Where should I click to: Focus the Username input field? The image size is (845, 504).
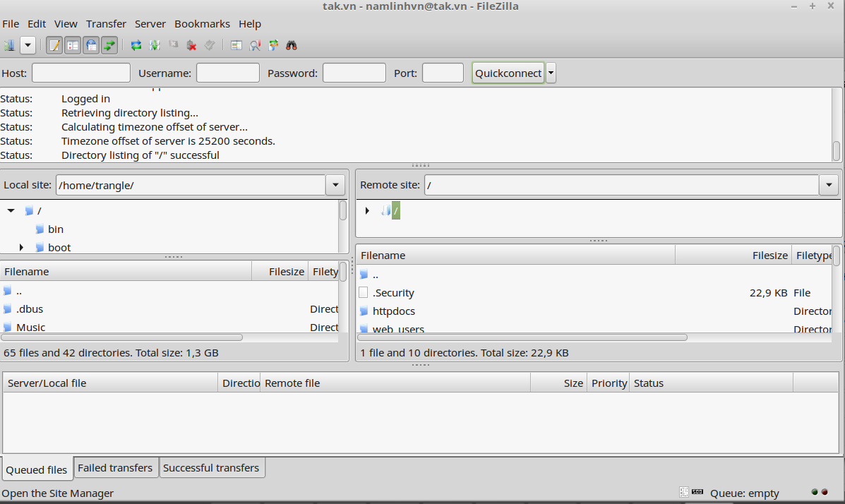228,73
